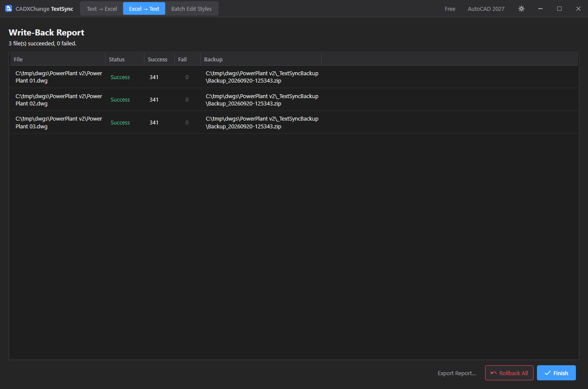This screenshot has width=588, height=389.
Task: Click Success status for Power Plant 03.dwg
Action: 120,123
